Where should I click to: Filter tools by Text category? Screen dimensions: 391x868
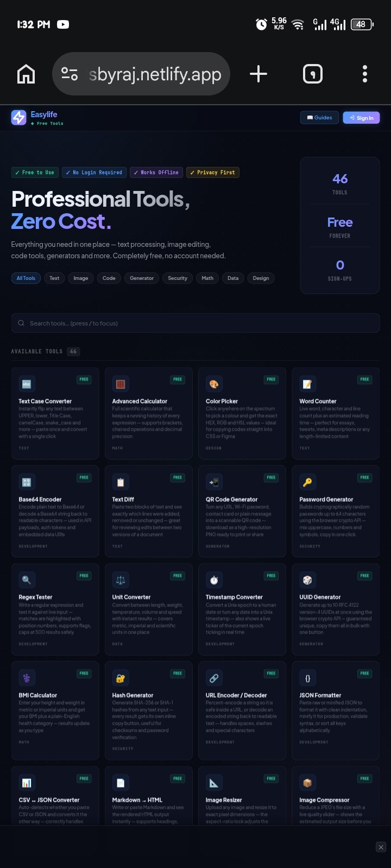click(x=54, y=278)
